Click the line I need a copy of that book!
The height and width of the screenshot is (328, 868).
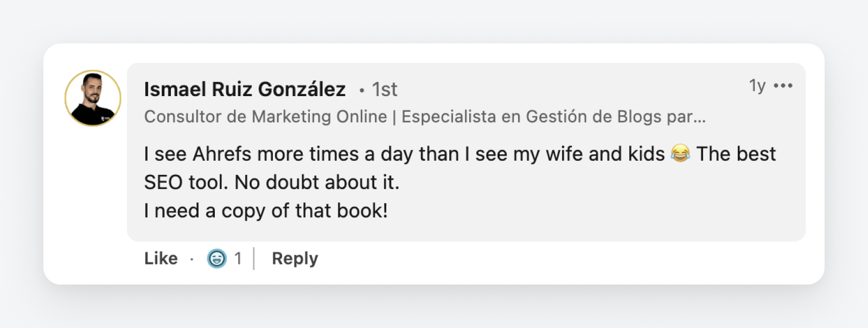point(266,210)
